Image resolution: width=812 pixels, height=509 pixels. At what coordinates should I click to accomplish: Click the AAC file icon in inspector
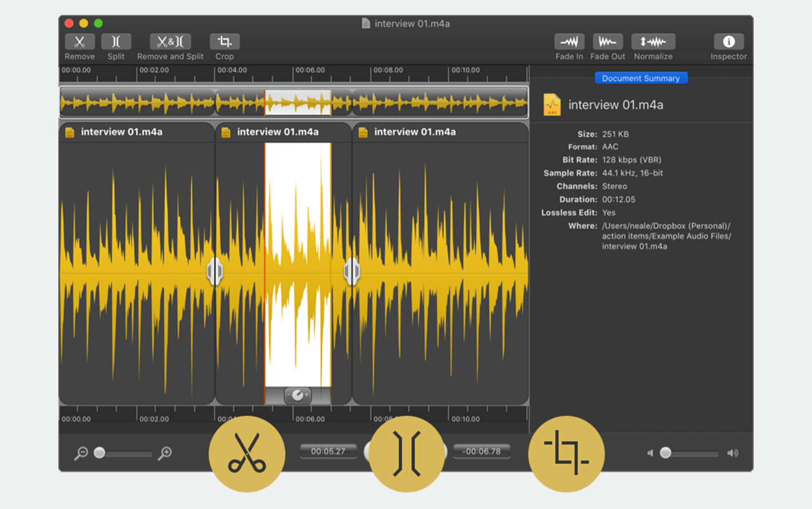coord(552,105)
